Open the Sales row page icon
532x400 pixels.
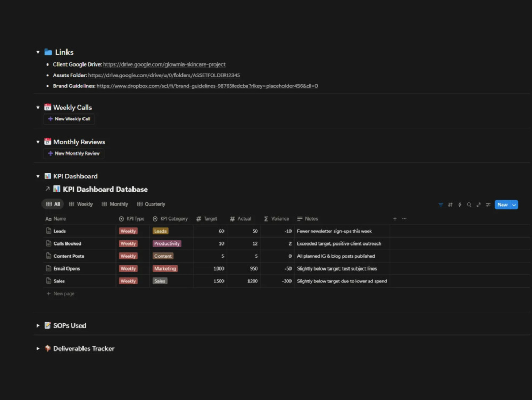point(48,281)
